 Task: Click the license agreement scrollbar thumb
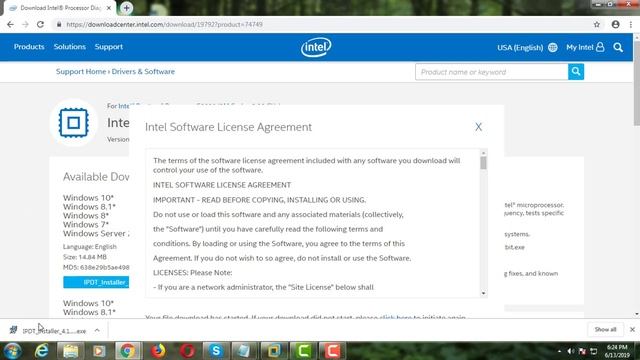(x=483, y=163)
